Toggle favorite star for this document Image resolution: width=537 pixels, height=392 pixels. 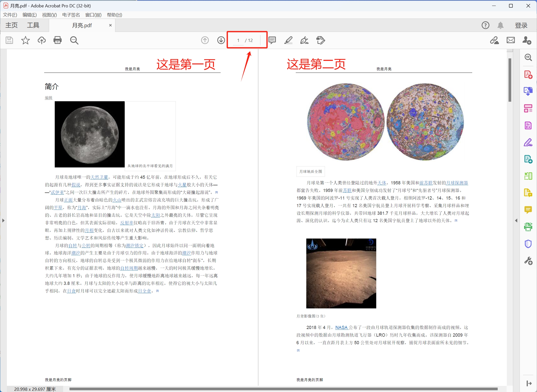coord(25,40)
